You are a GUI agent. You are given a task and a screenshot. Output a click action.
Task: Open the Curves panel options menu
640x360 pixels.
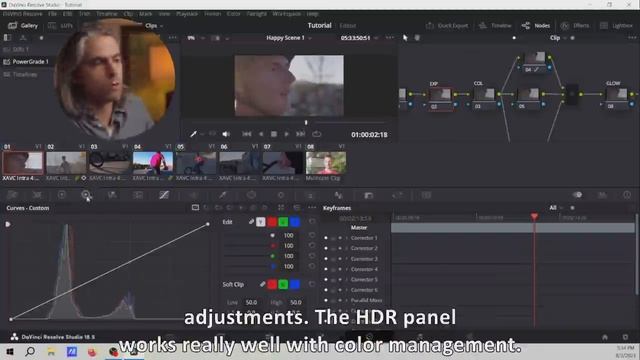coord(312,208)
